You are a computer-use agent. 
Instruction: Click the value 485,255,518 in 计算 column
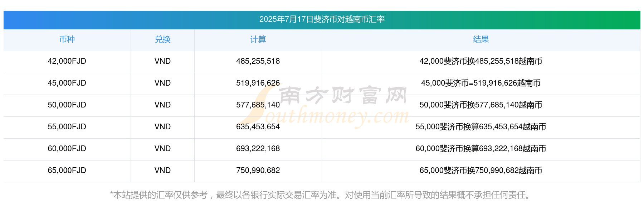click(258, 61)
